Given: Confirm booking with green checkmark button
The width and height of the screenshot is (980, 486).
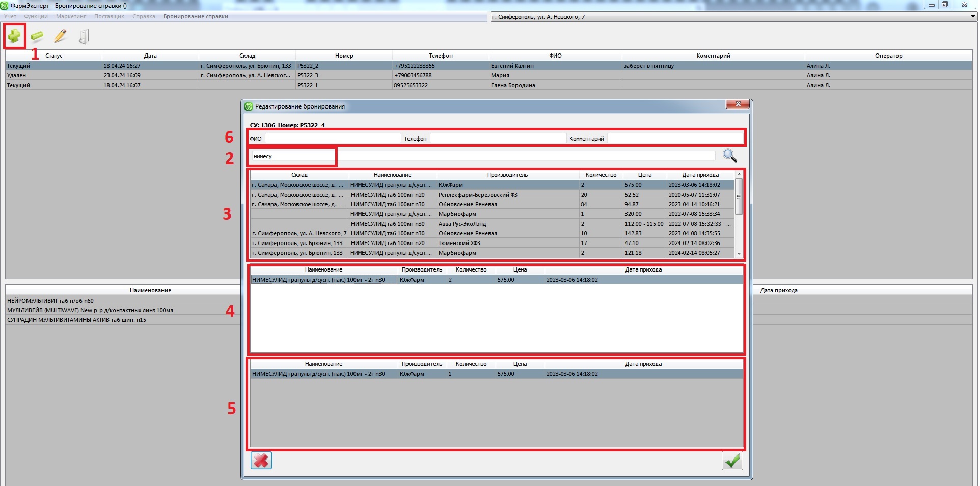Looking at the screenshot, I should click(x=732, y=461).
